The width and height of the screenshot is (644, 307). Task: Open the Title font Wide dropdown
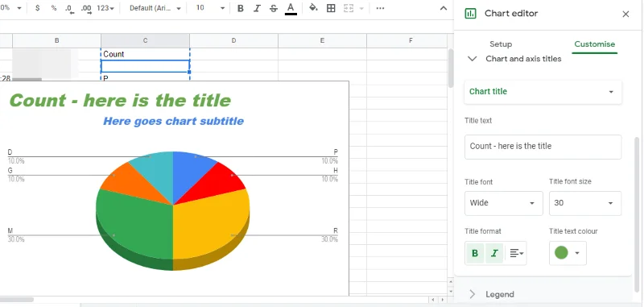pos(504,203)
